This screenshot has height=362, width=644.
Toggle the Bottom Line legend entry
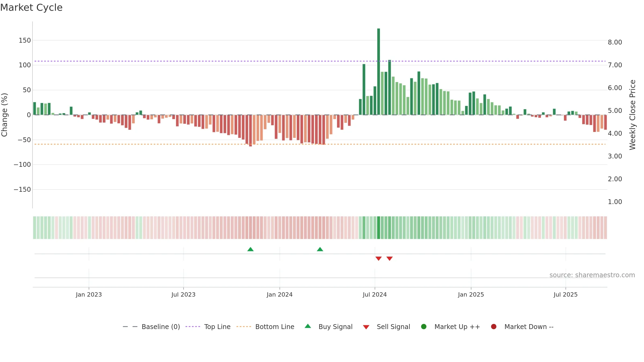(x=265, y=327)
